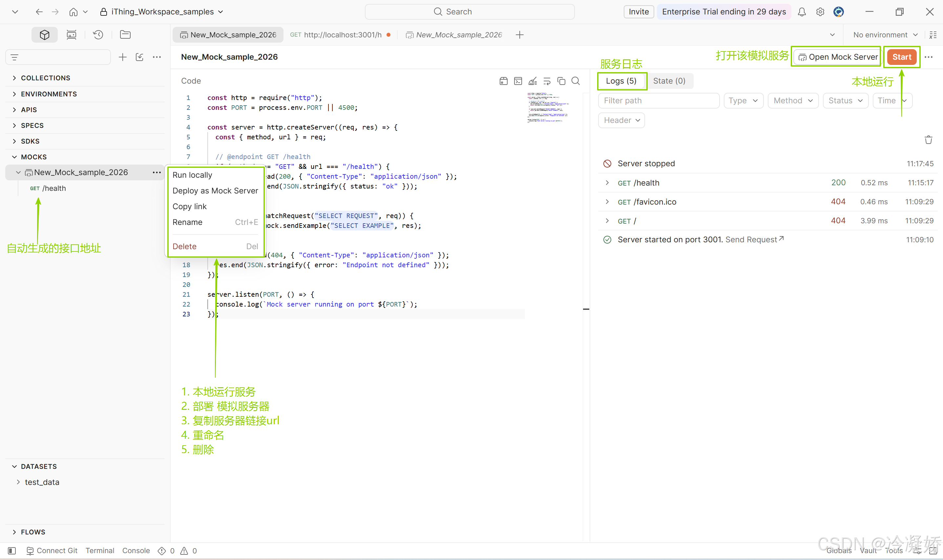943x560 pixels.
Task: Click the Import icon in sidebar
Action: tap(139, 57)
